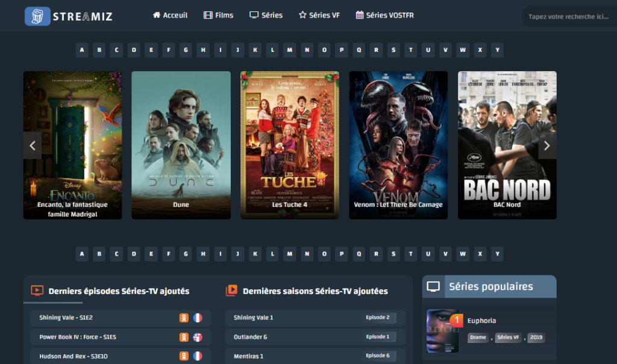Click 2019 year tag under Euphoria

point(536,337)
